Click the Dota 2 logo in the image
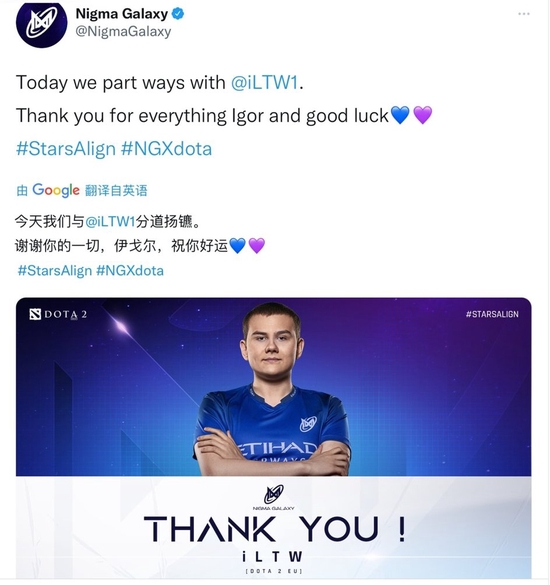Screen dimensions: 550x585 [x=58, y=315]
